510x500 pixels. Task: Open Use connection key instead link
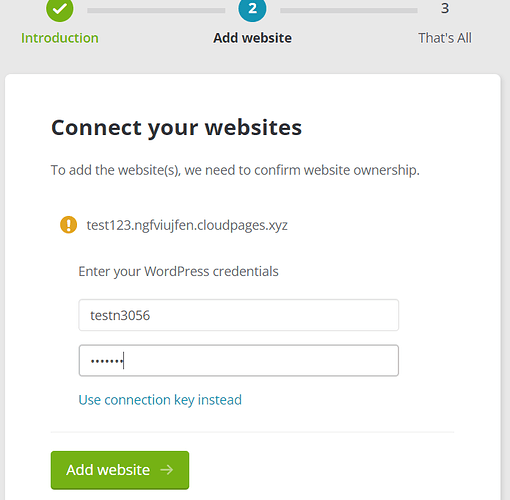click(x=160, y=400)
